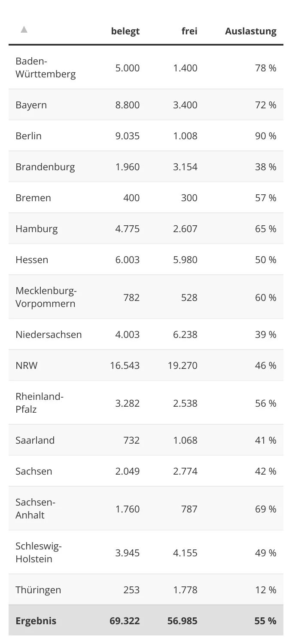Viewport: 292px width, 644px height.
Task: Select the Baden-Württemberg row label
Action: pos(46,67)
